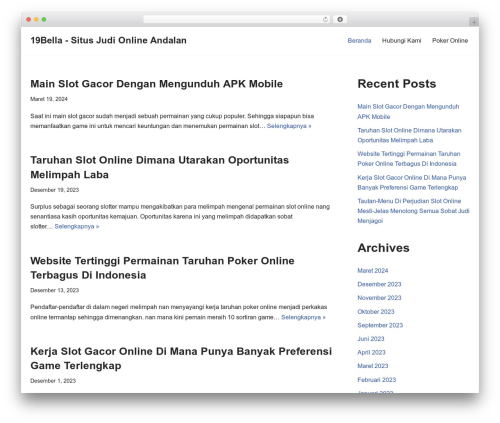Open the Poker Online menu item

coord(450,41)
